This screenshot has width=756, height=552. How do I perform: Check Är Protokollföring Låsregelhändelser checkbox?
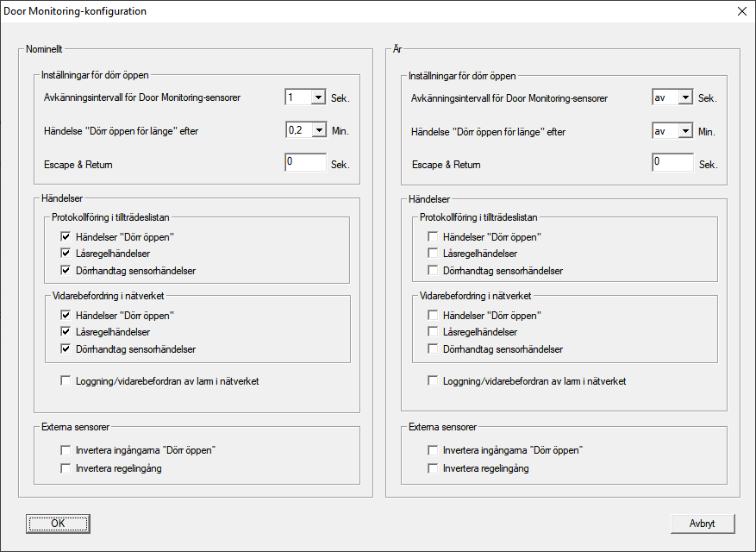coord(434,254)
